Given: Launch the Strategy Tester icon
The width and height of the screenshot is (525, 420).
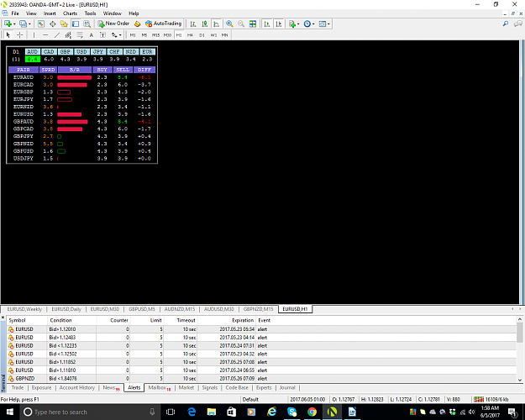Looking at the screenshot, I should pyautogui.click(x=87, y=24).
